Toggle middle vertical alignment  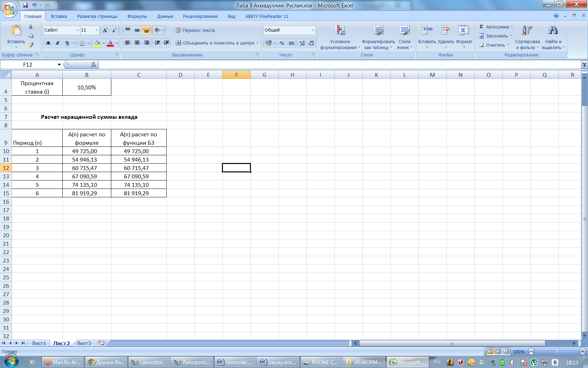137,30
